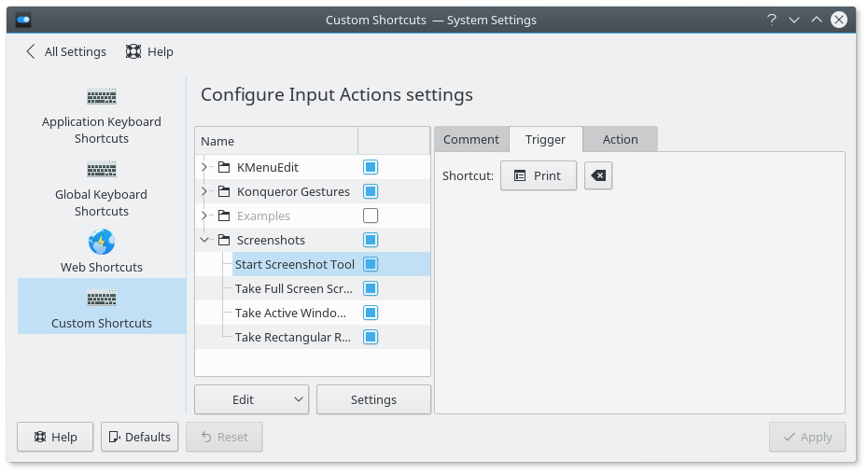Switch to the Comment tab
The height and width of the screenshot is (474, 868).
pos(471,139)
